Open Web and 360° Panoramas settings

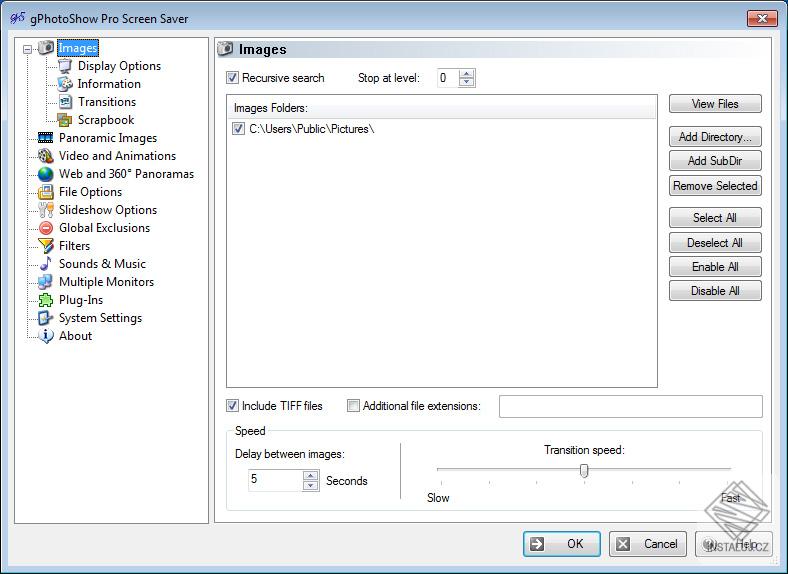coord(126,174)
